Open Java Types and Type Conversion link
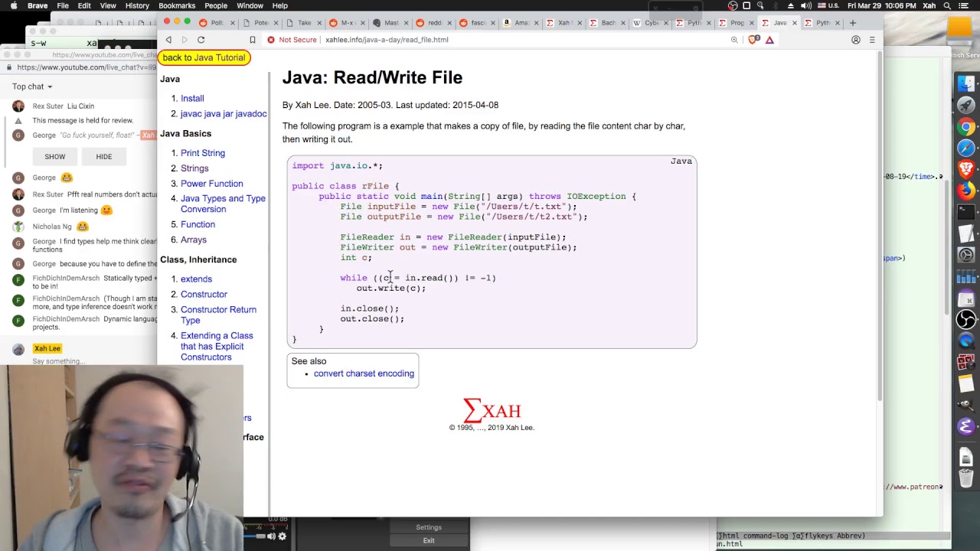 [x=223, y=204]
